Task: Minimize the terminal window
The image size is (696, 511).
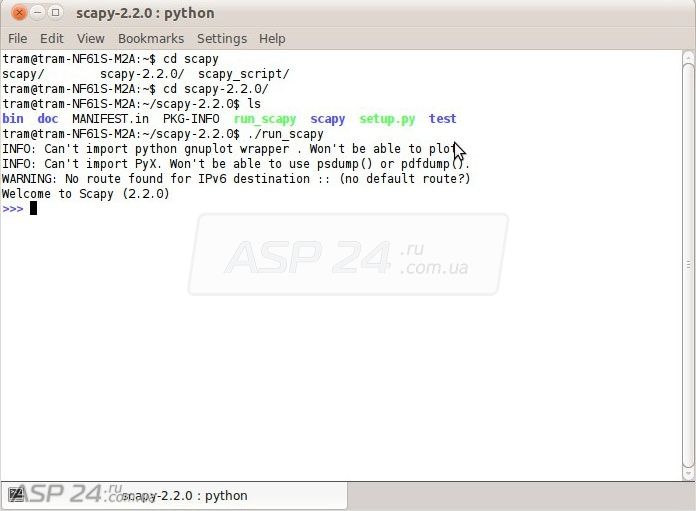Action: (37, 13)
